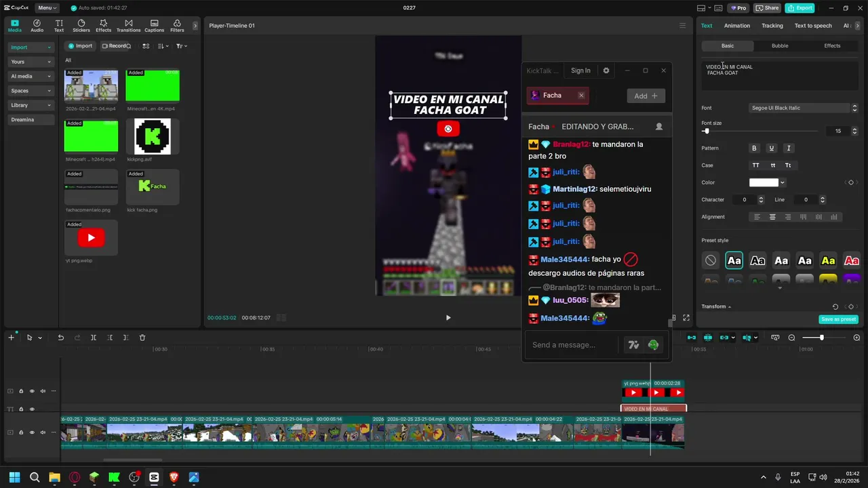The image size is (868, 488).
Task: Switch to the Animation tab
Action: point(736,26)
